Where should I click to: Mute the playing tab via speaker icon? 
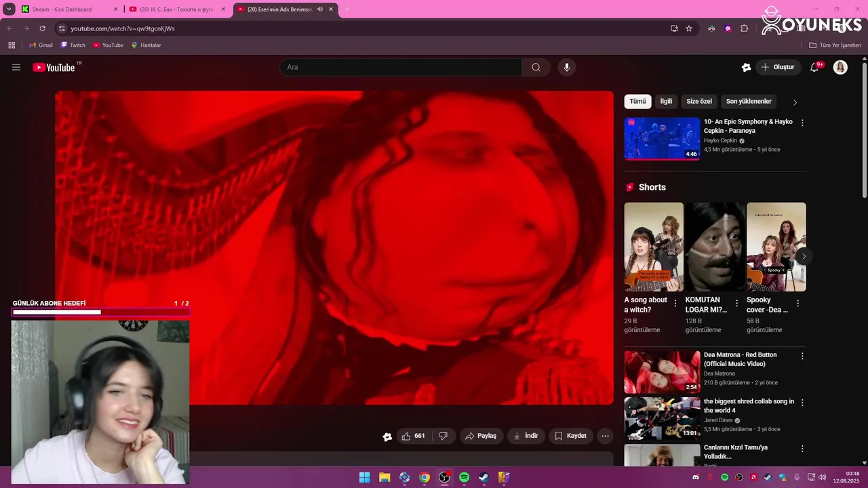[x=320, y=9]
